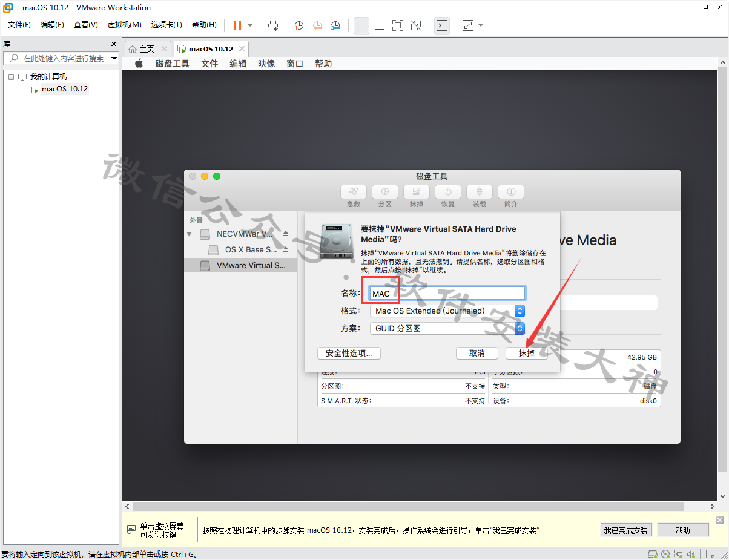This screenshot has height=560, width=729.
Task: Close the yellow install hint bar
Action: [x=719, y=520]
